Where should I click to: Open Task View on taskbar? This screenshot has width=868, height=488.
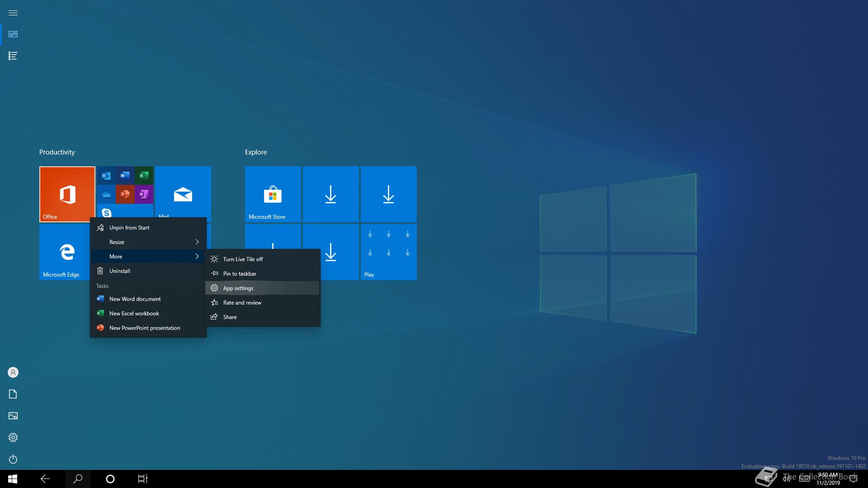click(143, 479)
